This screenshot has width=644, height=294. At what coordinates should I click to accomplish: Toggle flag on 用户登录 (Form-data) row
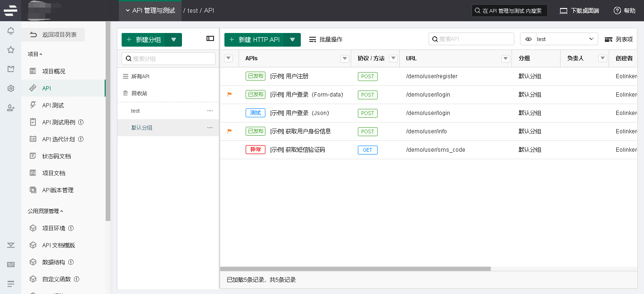230,94
